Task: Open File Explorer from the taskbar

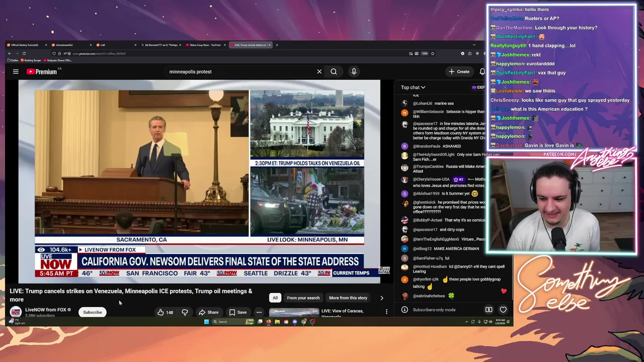Action: (277, 322)
